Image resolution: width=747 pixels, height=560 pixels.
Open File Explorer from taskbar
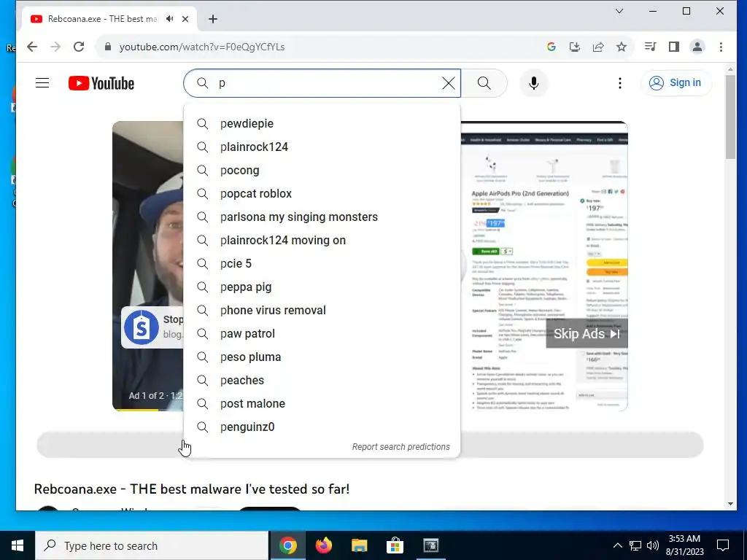[359, 545]
